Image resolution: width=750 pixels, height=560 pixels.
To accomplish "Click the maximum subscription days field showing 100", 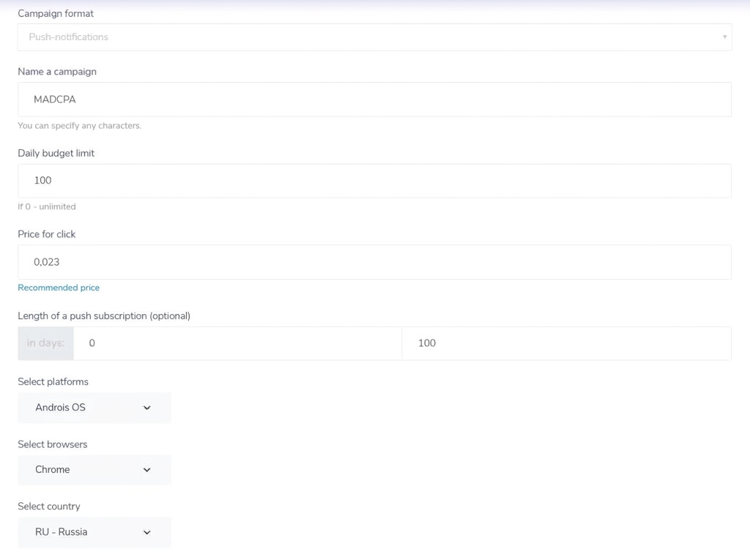I will pyautogui.click(x=567, y=343).
